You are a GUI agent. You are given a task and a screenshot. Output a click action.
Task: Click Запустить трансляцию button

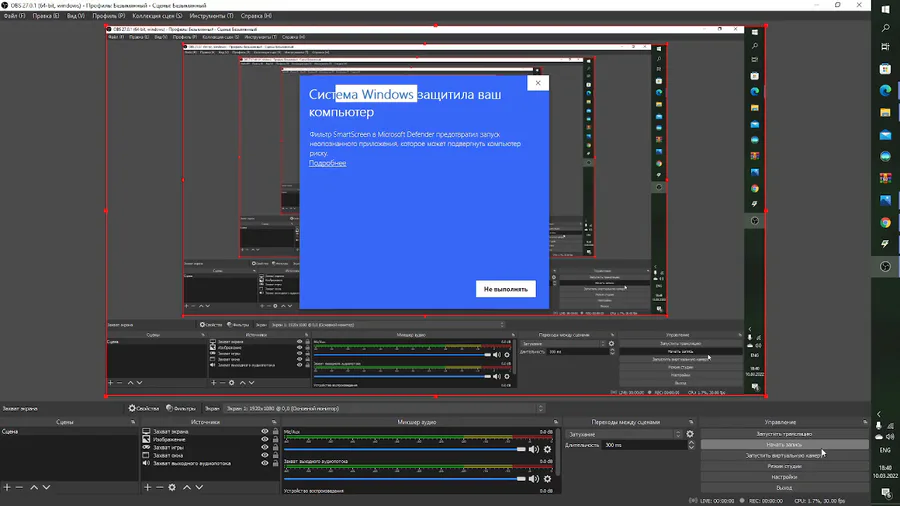pyautogui.click(x=784, y=434)
